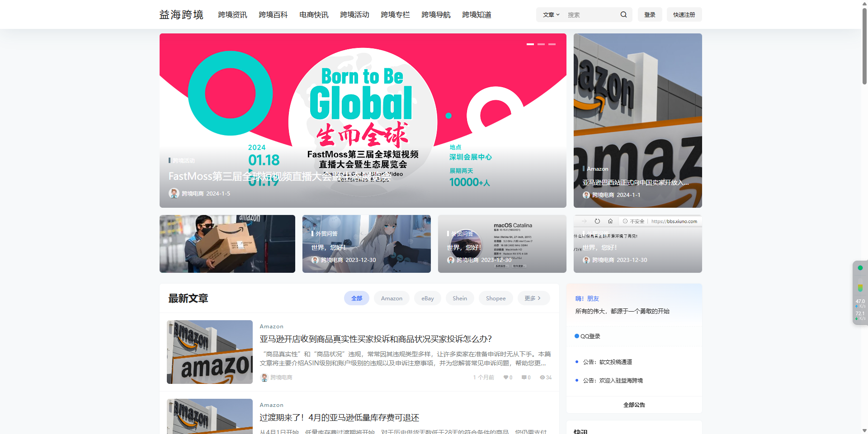This screenshot has width=868, height=434.
Task: Select the third carousel slide indicator
Action: [x=552, y=44]
